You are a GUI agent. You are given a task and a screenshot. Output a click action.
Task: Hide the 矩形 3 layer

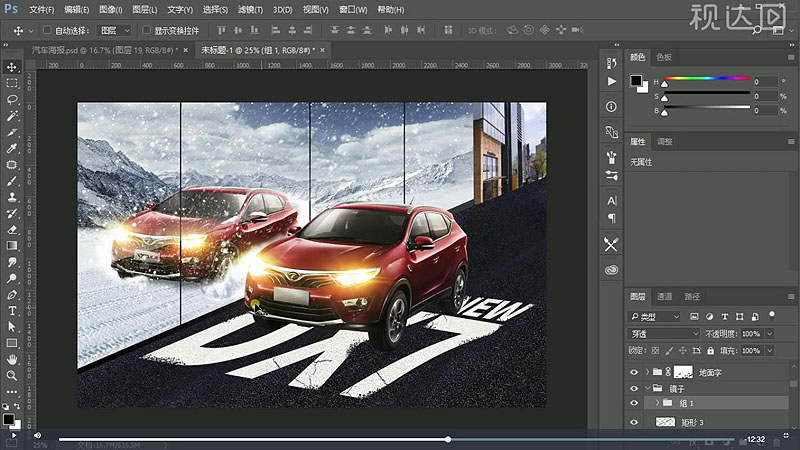[634, 422]
